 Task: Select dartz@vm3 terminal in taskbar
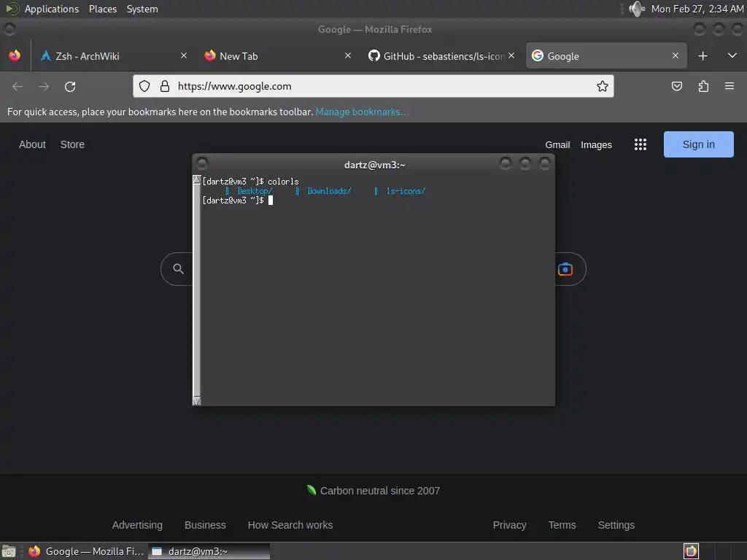(x=209, y=551)
